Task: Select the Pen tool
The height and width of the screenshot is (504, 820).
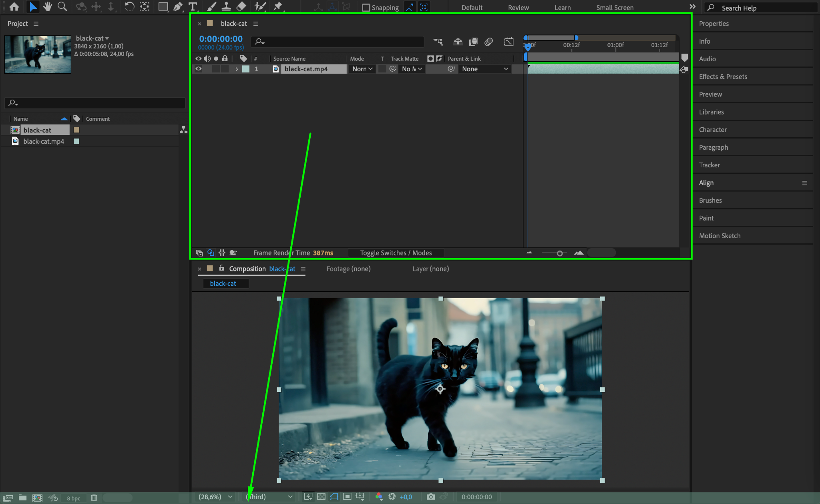Action: click(178, 6)
